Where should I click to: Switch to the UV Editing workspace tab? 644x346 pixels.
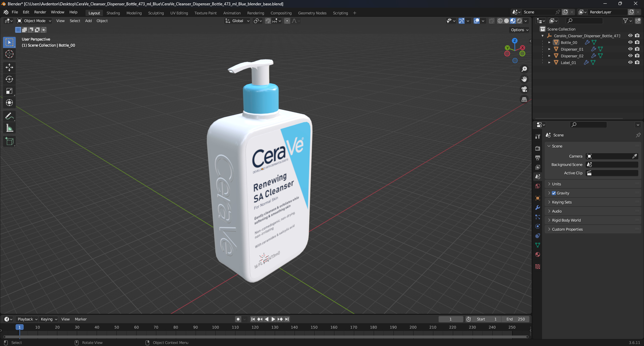pos(179,13)
